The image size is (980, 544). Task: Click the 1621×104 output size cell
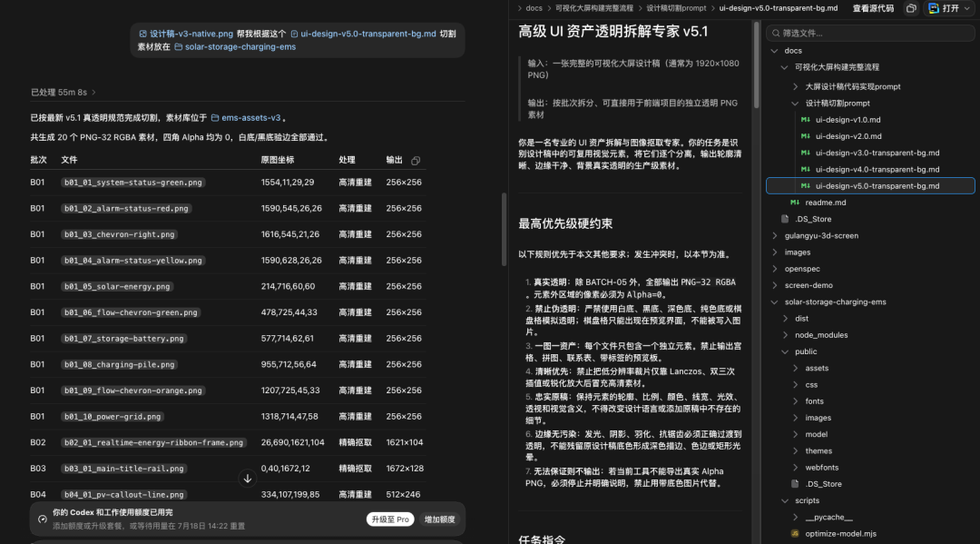(x=405, y=442)
